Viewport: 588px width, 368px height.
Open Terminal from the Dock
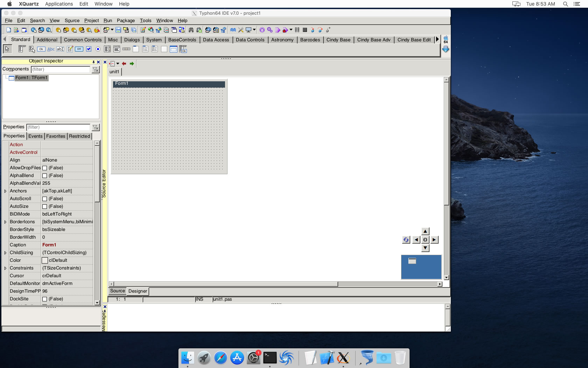[269, 358]
